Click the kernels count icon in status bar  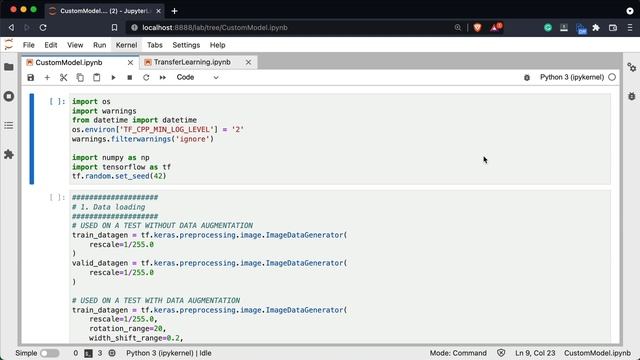click(x=112, y=353)
